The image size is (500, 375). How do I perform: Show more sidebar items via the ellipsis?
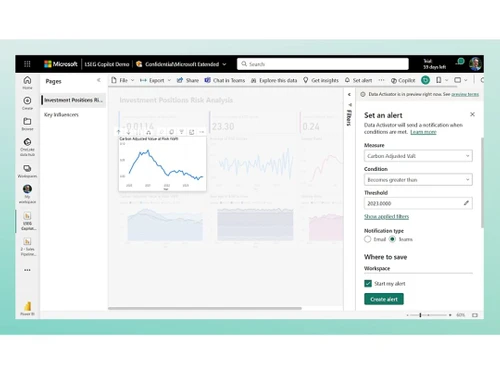[x=27, y=270]
